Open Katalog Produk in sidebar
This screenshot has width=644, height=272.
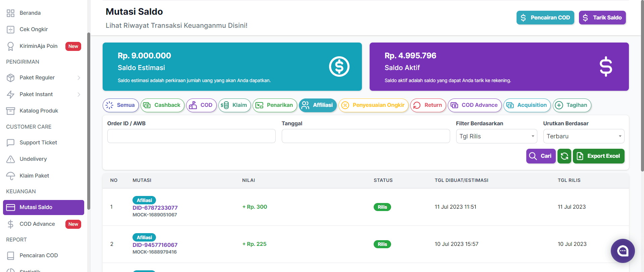tap(39, 111)
